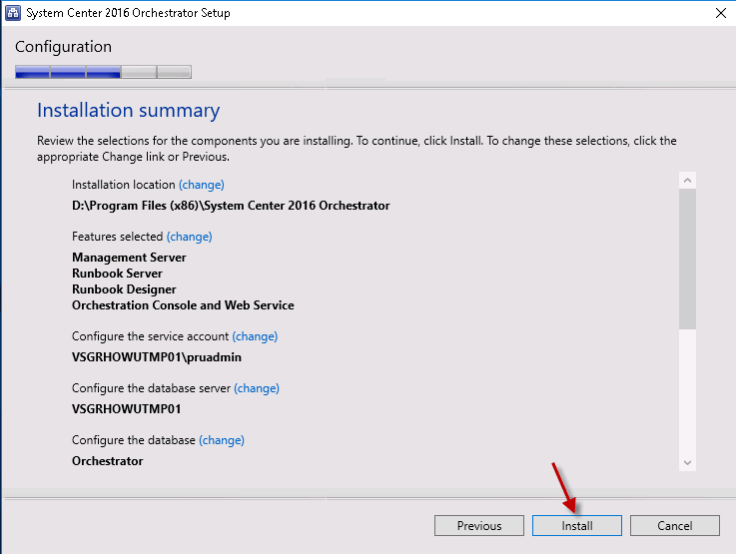Click the first filled progress segment

tap(32, 72)
